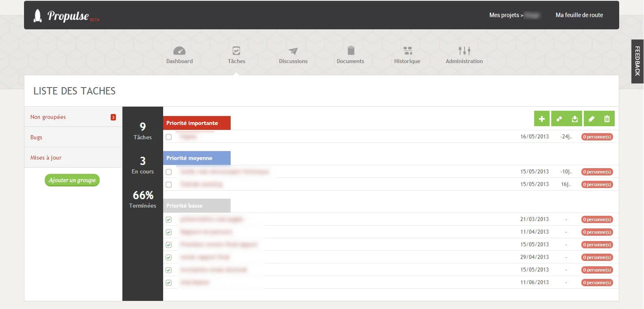Select the Tâches checkmark icon
Screen dimensions: 644x309
coord(236,50)
